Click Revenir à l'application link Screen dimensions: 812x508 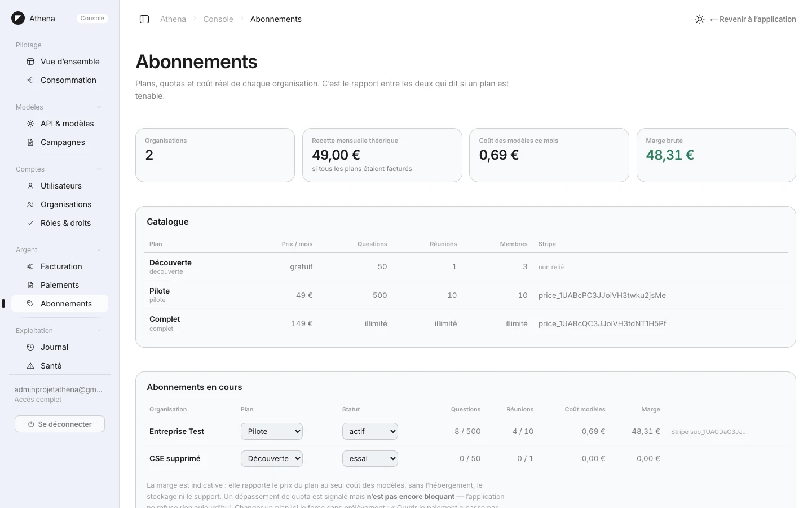click(753, 19)
